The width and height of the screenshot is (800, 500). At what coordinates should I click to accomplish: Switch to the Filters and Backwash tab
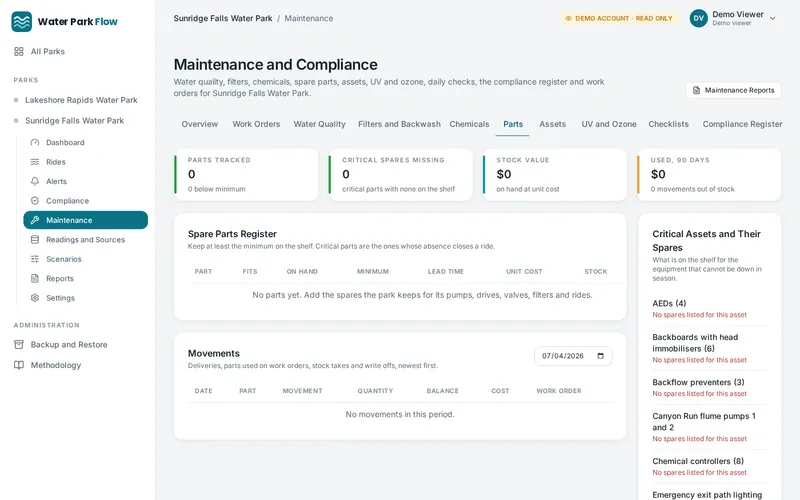pyautogui.click(x=399, y=124)
